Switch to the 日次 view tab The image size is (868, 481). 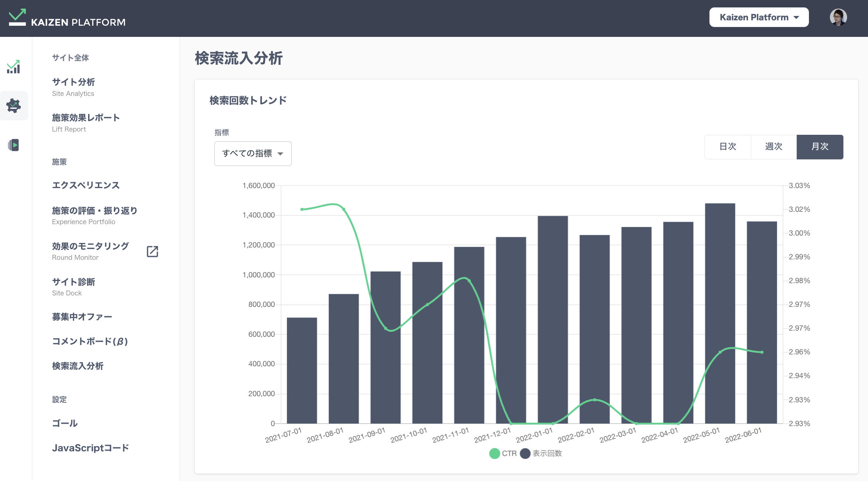(727, 147)
